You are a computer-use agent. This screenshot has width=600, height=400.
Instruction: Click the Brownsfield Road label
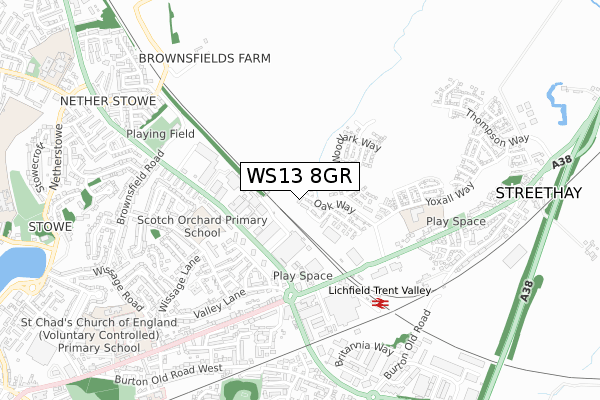click(x=140, y=187)
